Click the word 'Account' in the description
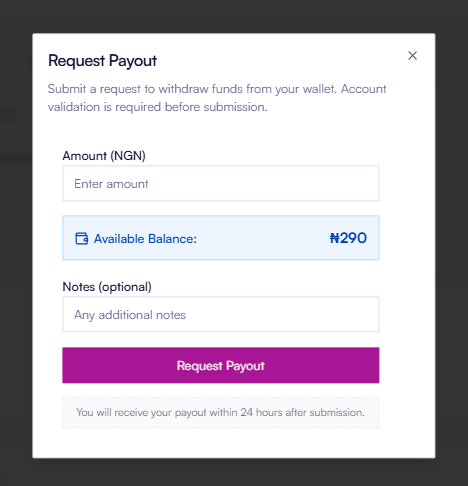Screen dimensions: 468x486 363,89
